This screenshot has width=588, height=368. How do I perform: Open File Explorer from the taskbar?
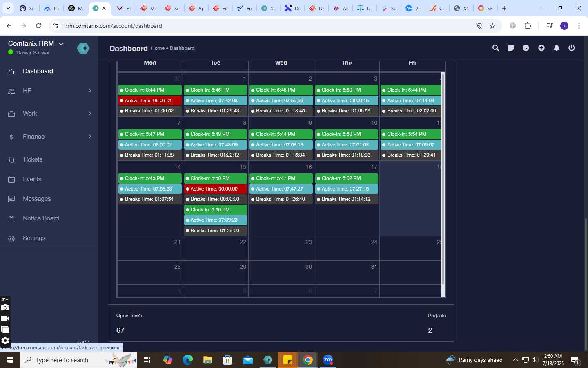[208, 360]
